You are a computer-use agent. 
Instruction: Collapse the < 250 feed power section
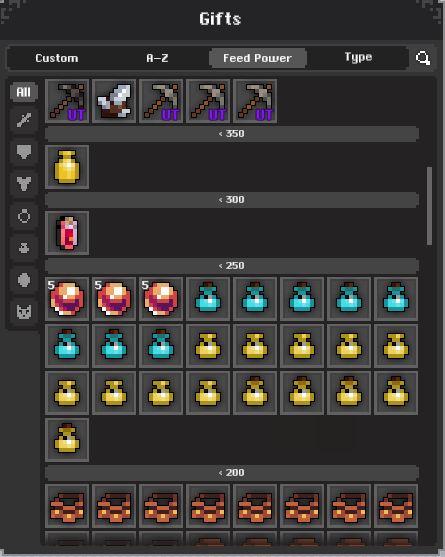coord(232,266)
